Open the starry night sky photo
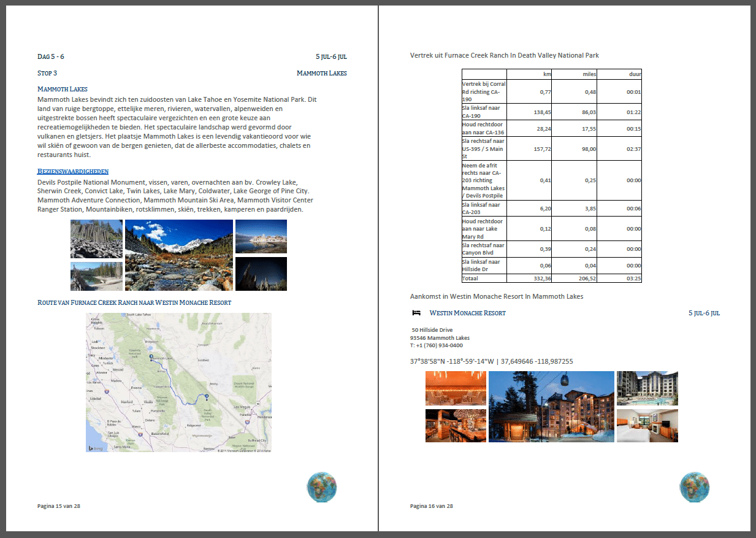 point(261,274)
